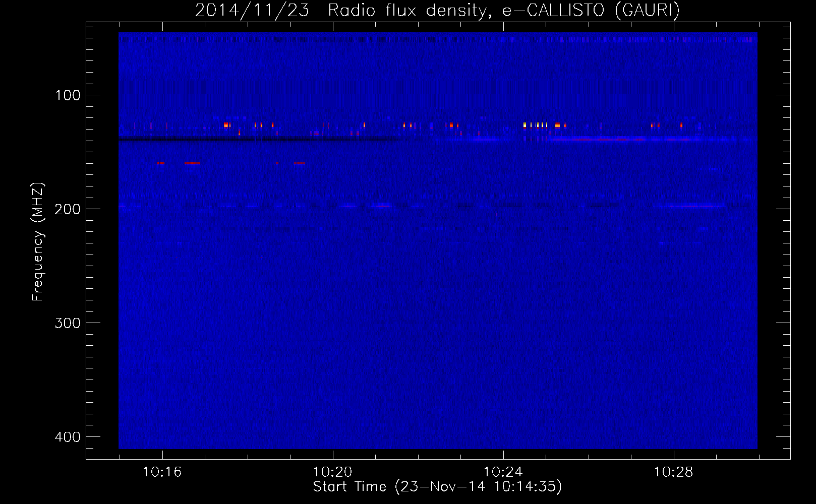Click the '100' frequency tick label
Screen dimensions: 816x504
tap(68, 95)
